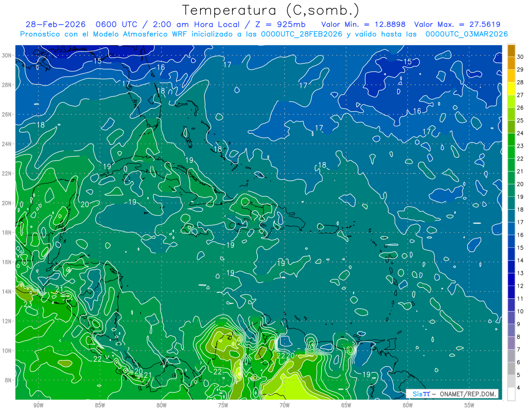Click the '12N' latitude axis label
Screen dimensions: 532x411
pyautogui.click(x=8, y=321)
